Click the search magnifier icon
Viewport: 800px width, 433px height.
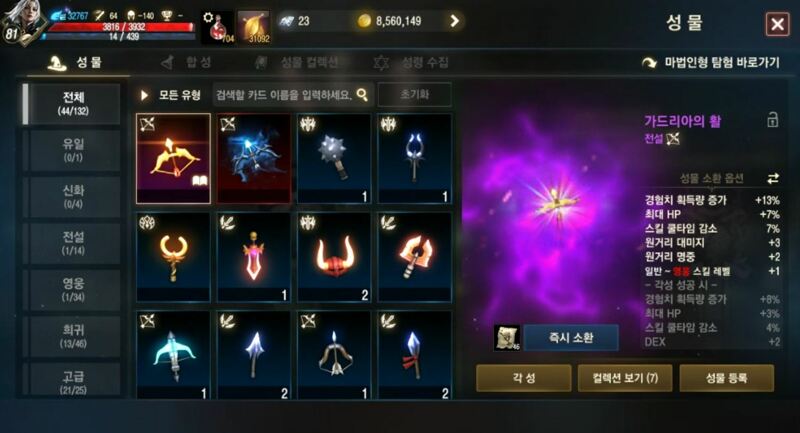pos(362,94)
